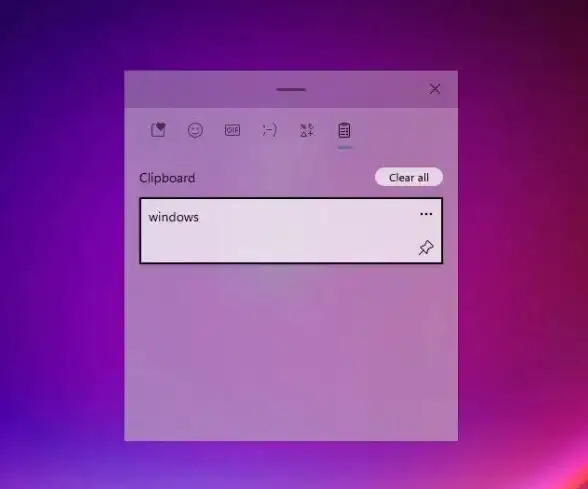This screenshot has height=489, width=588.
Task: Click the Clipboard section heading
Action: pyautogui.click(x=167, y=178)
